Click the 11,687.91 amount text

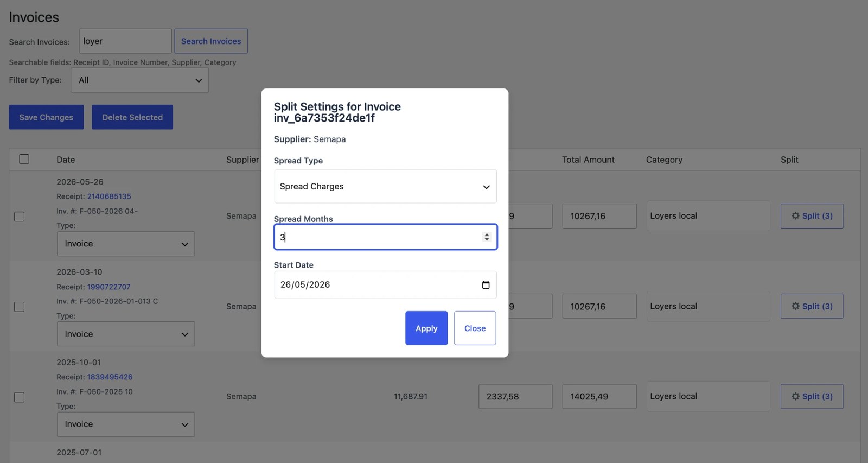click(411, 397)
